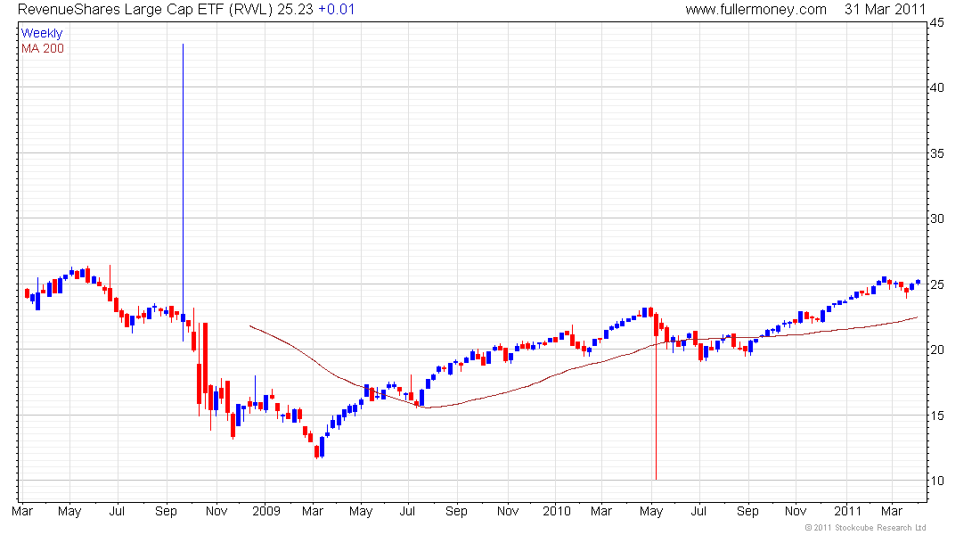Viewport: 980px width, 535px height.
Task: Click the y-axis label '30'
Action: tap(936, 218)
